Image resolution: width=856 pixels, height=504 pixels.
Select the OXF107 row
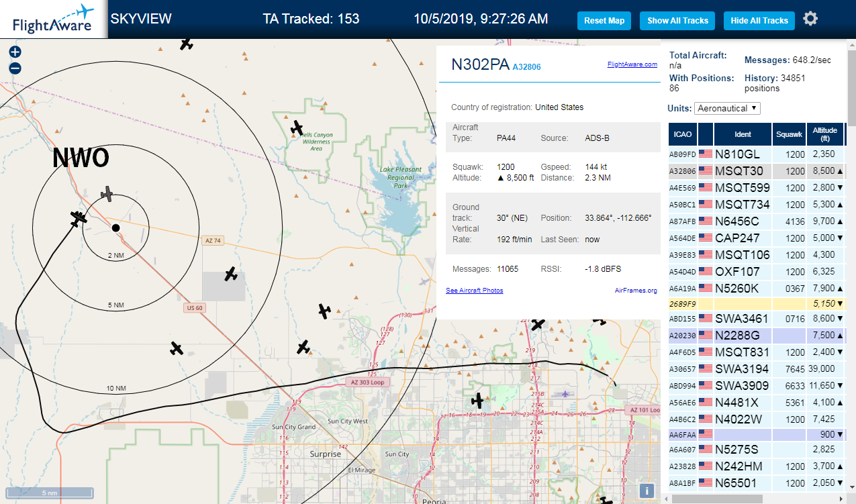click(x=756, y=272)
